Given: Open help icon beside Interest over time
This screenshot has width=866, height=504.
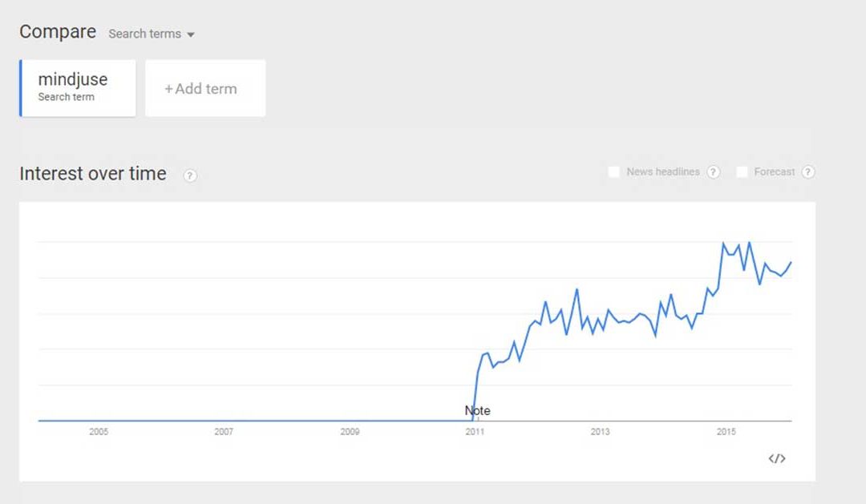Looking at the screenshot, I should pyautogui.click(x=190, y=175).
